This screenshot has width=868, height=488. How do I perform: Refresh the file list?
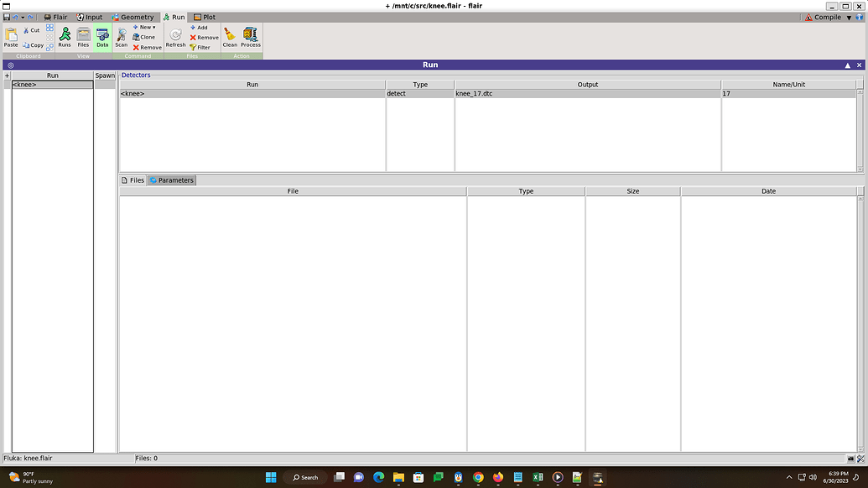[x=175, y=37]
